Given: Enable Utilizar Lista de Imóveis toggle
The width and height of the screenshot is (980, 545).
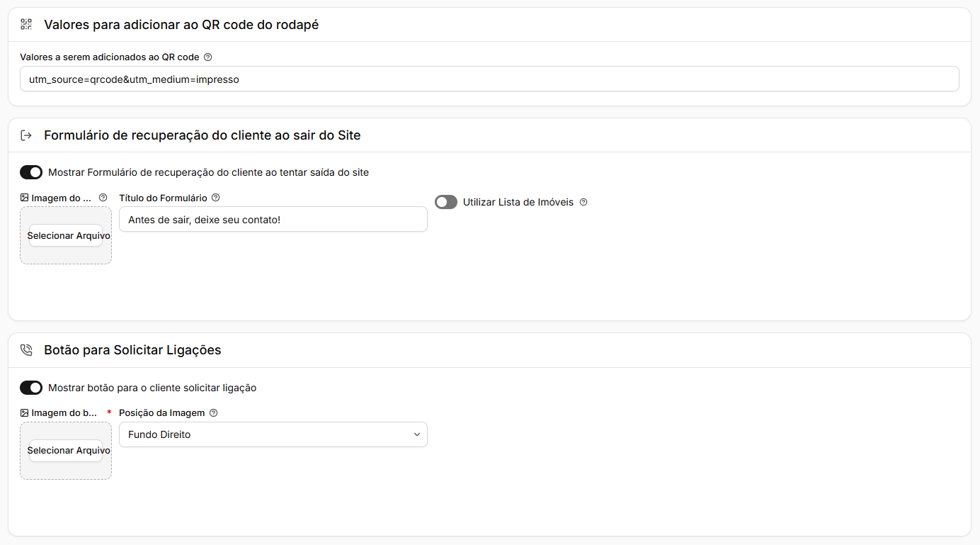Looking at the screenshot, I should (x=446, y=202).
